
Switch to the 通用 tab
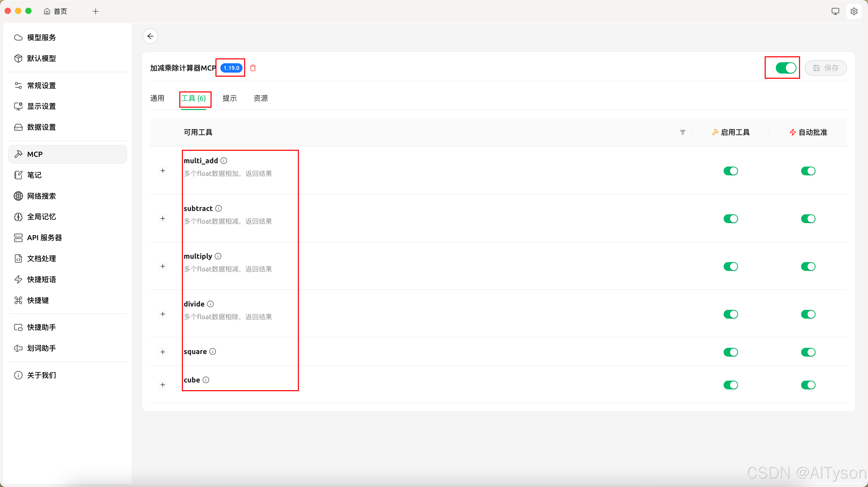click(157, 98)
